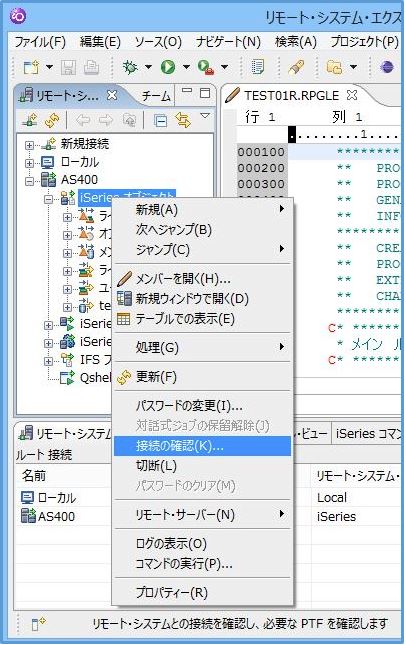Viewport: 406px width, 645px height.
Task: Select 新規接続 in the tree
Action: (x=85, y=144)
